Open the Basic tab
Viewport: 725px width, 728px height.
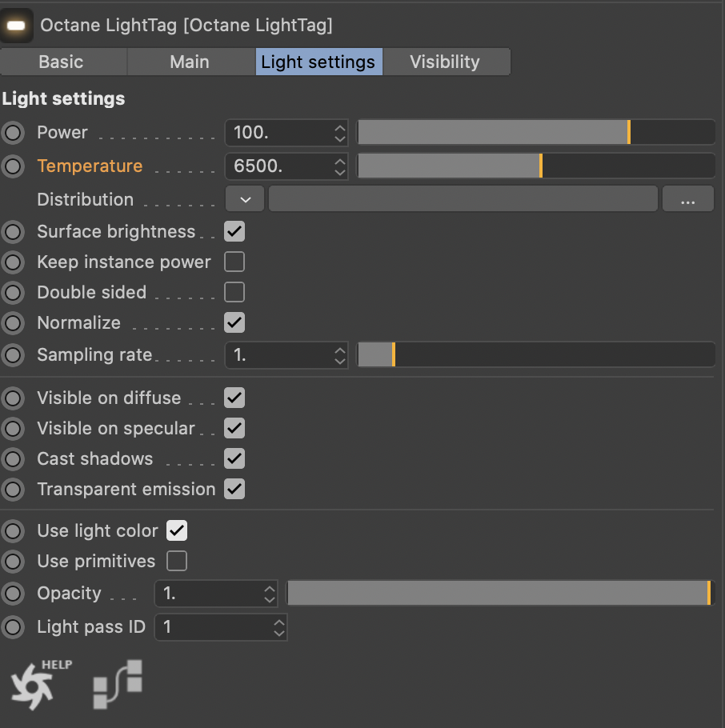pos(61,62)
